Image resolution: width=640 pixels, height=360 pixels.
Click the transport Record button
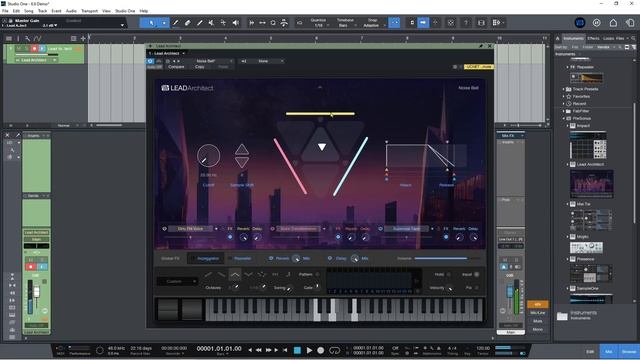(x=321, y=350)
